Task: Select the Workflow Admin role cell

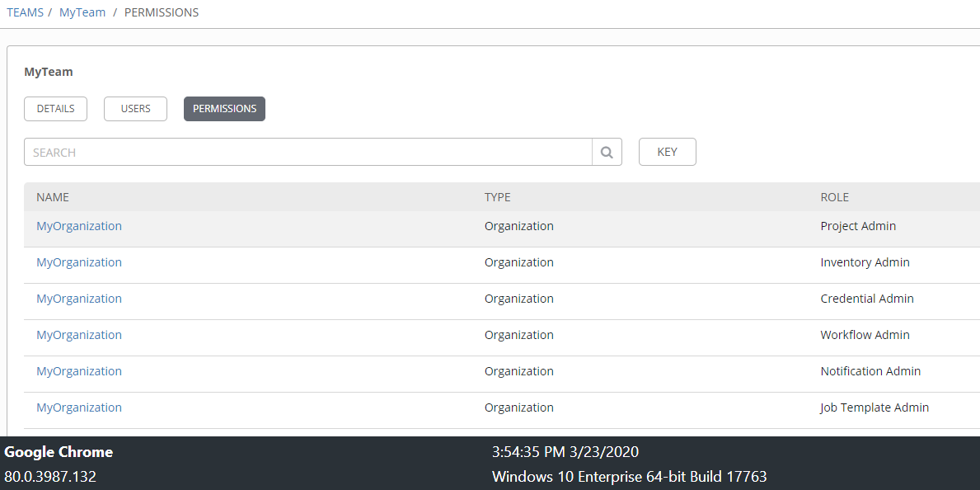Action: [x=865, y=335]
